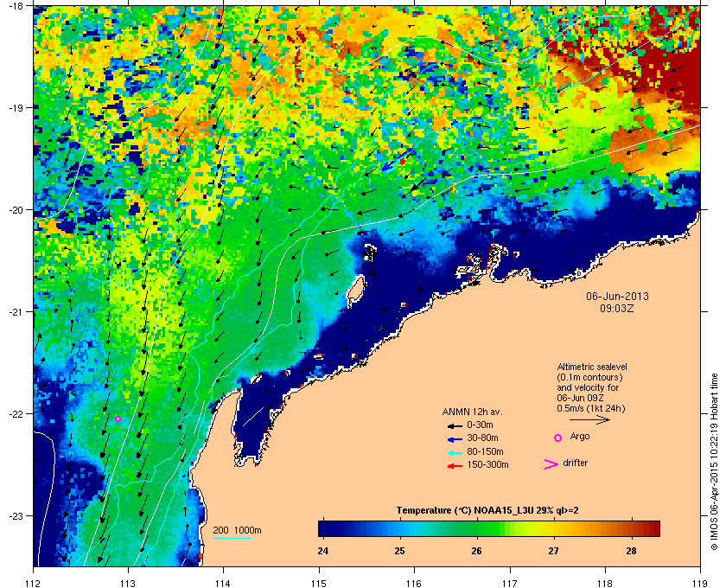Click the large blue current arrow near 116E
This screenshot has width=726, height=588.
[x=394, y=161]
